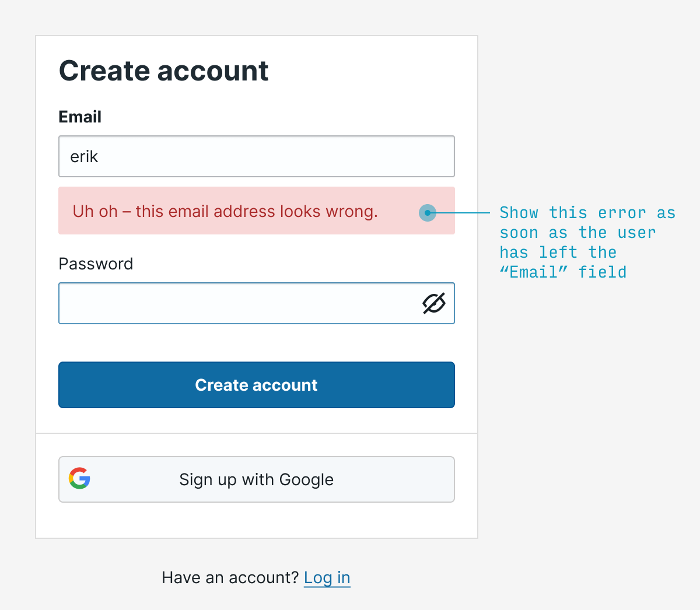Click the Email field label
The width and height of the screenshot is (700, 610).
click(x=80, y=117)
